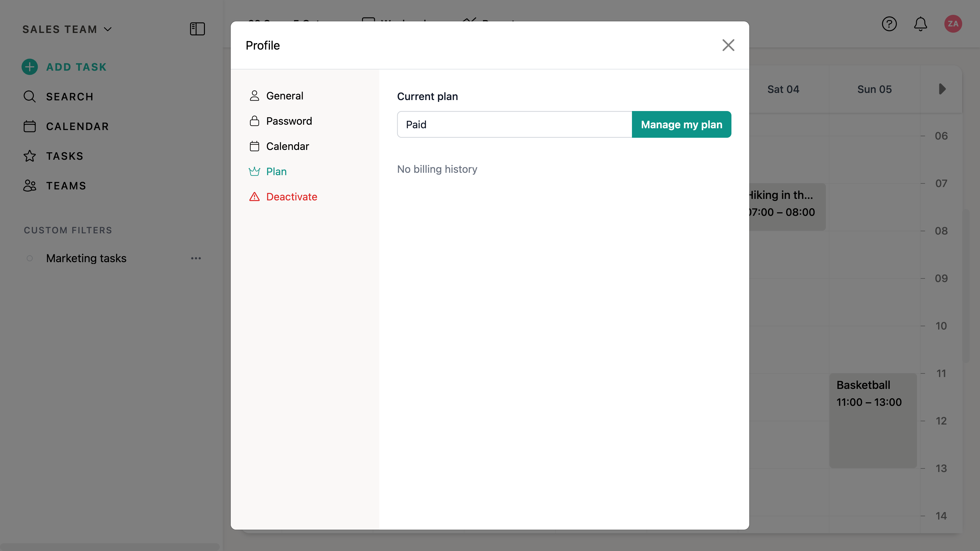Click the green Add Task plus icon
The height and width of the screenshot is (551, 980).
click(x=30, y=67)
